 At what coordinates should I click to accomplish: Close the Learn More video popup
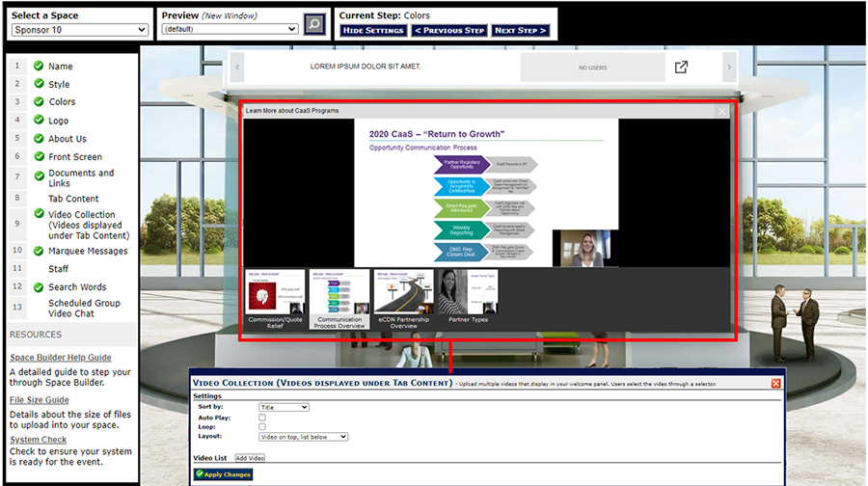pyautogui.click(x=722, y=111)
